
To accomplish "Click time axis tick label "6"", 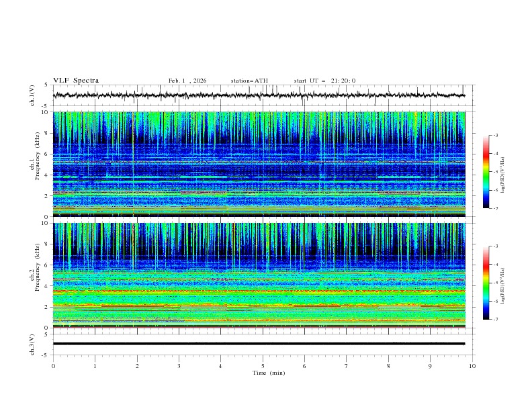I will (304, 366).
